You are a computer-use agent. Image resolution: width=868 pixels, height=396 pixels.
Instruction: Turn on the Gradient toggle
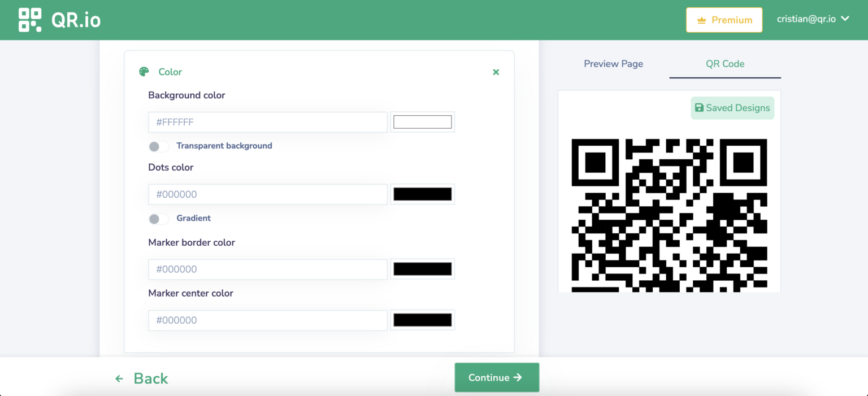click(x=158, y=219)
